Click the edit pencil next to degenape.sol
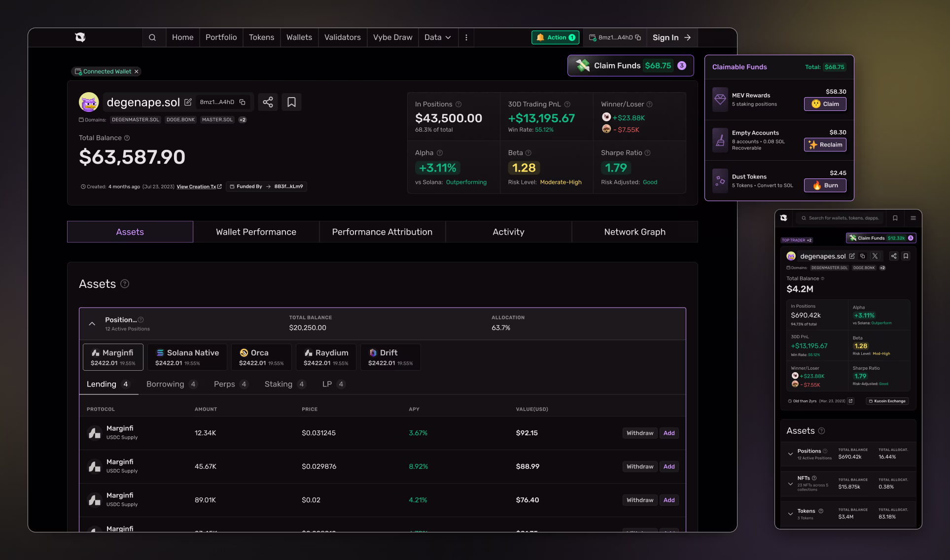The image size is (950, 560). point(188,102)
